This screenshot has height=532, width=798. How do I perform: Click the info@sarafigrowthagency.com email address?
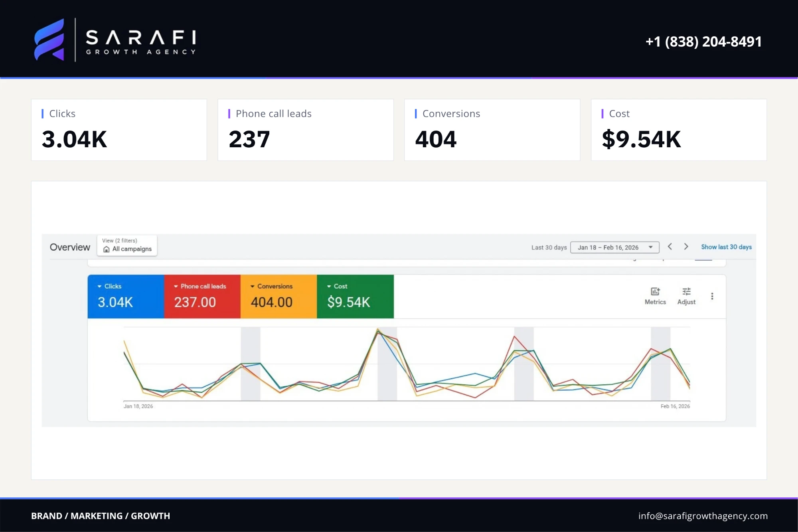coord(703,516)
